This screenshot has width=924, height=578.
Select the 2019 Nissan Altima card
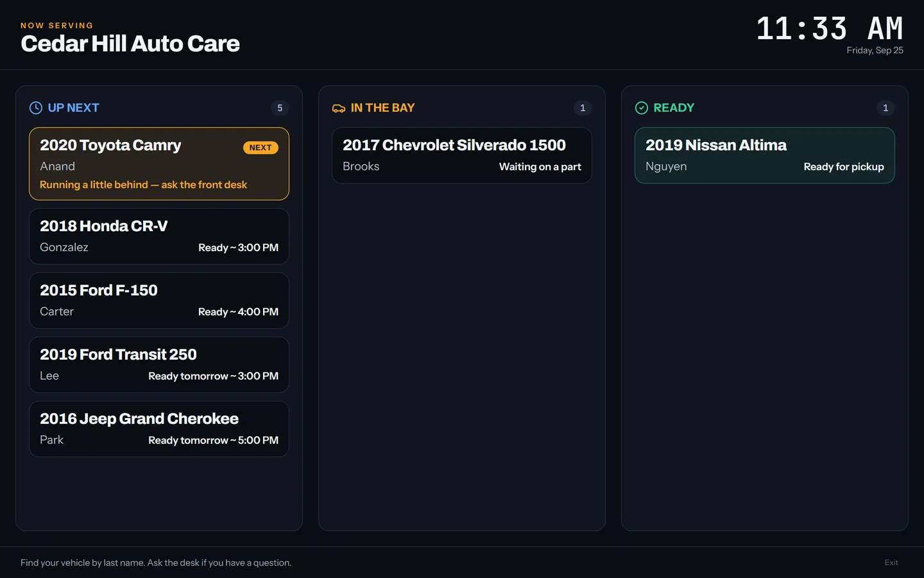(x=765, y=155)
